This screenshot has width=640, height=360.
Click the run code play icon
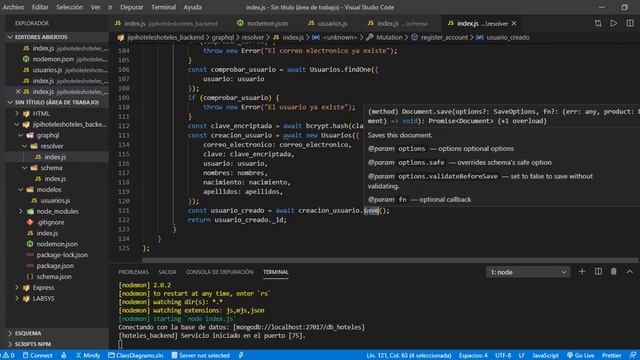(x=613, y=23)
